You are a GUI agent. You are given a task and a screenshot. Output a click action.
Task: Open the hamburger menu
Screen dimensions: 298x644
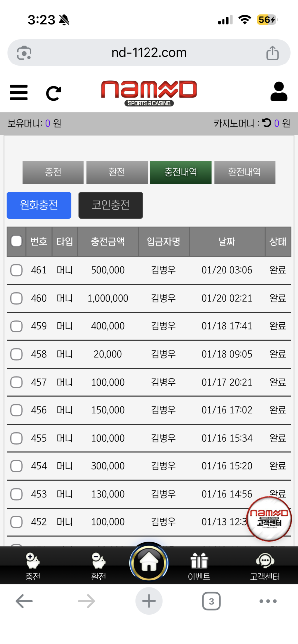click(19, 92)
